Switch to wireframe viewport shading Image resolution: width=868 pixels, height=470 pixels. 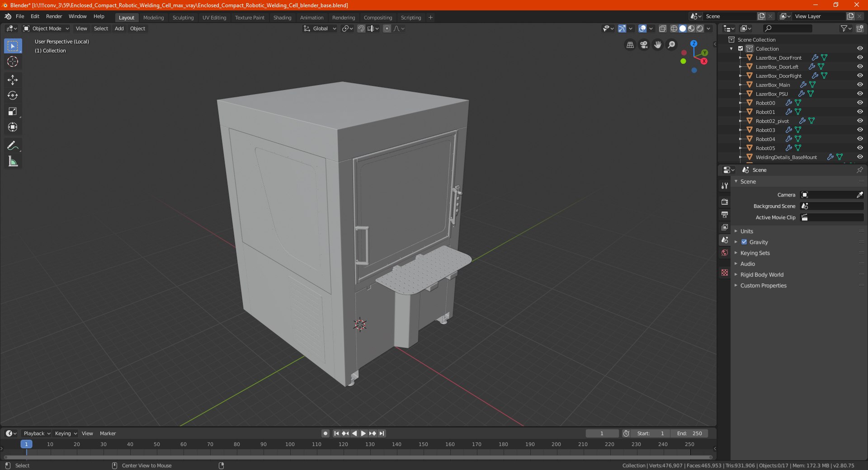(x=674, y=28)
